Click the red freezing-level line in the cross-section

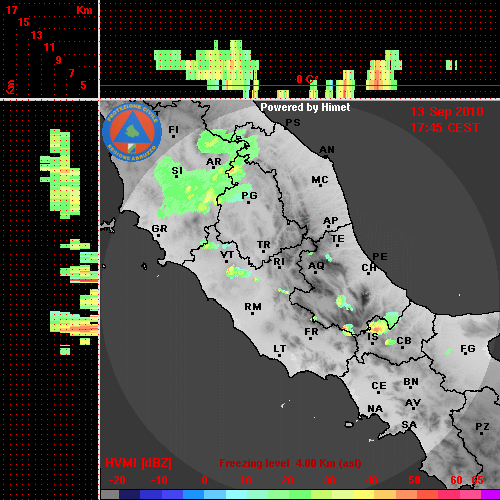point(300,85)
